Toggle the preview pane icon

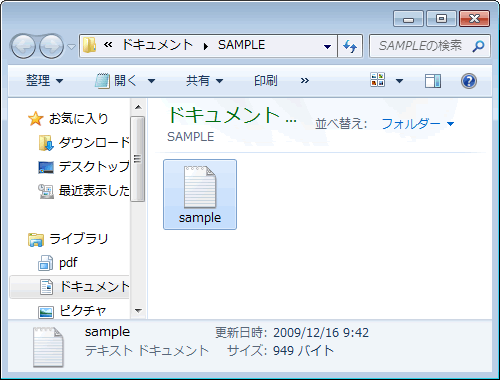433,81
